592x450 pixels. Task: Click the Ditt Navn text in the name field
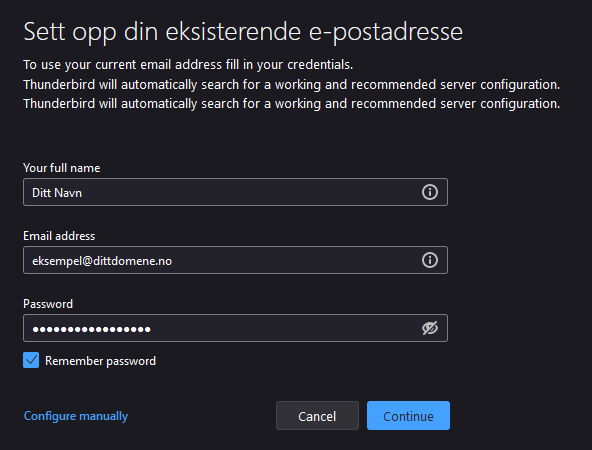coord(57,193)
